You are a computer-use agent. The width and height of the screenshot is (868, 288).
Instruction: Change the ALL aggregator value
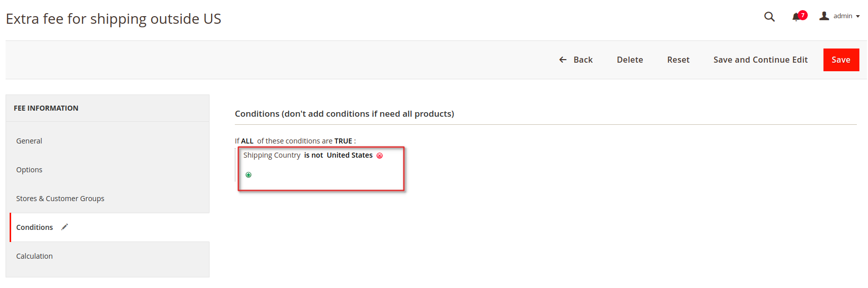247,141
